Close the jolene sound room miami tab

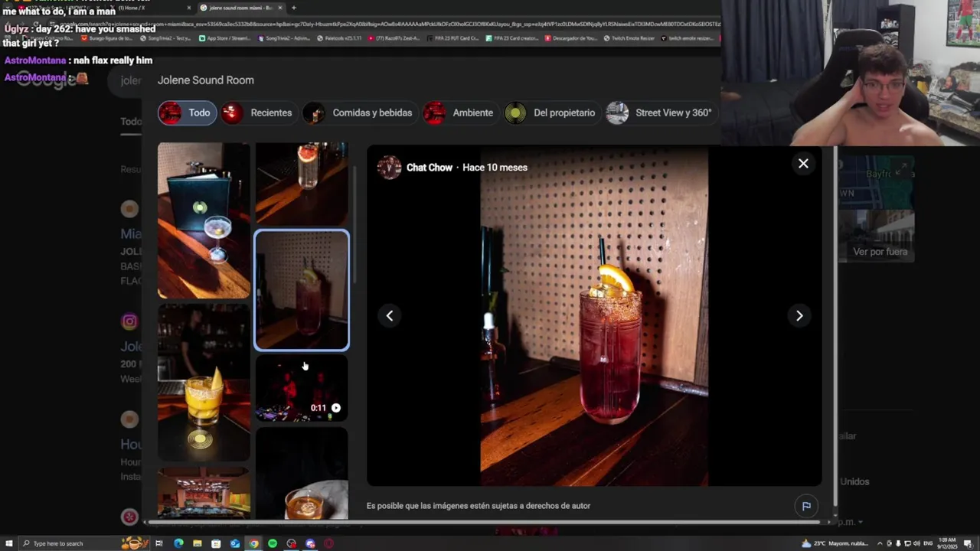pos(279,8)
